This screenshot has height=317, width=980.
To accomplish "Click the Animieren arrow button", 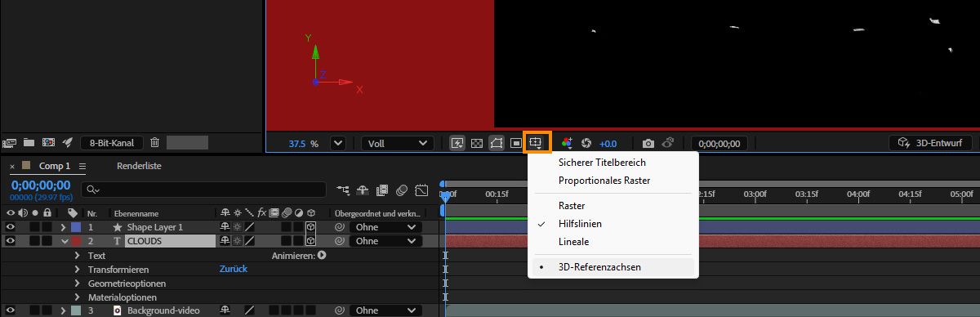I will (322, 256).
